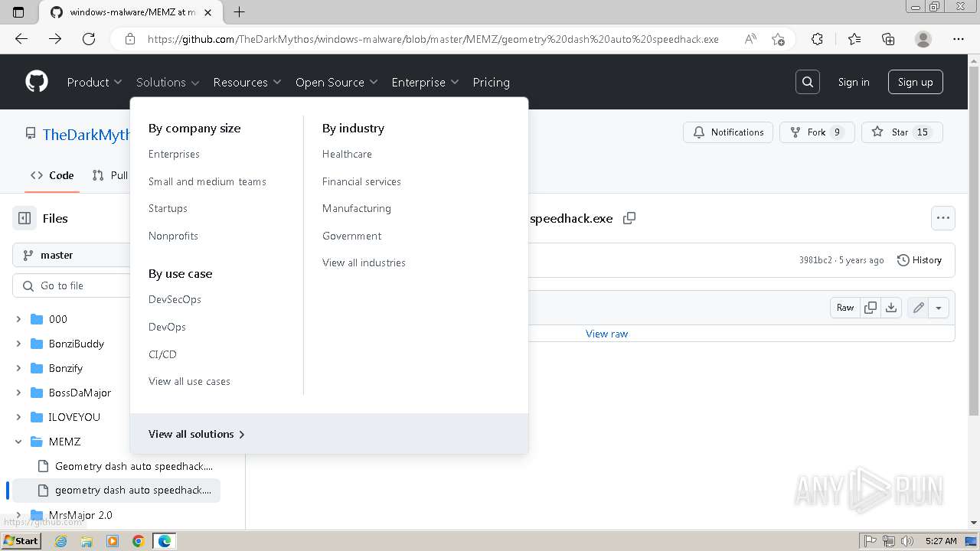Screen dimensions: 980x551
Task: Open the three-dot more file actions button
Action: click(x=943, y=218)
